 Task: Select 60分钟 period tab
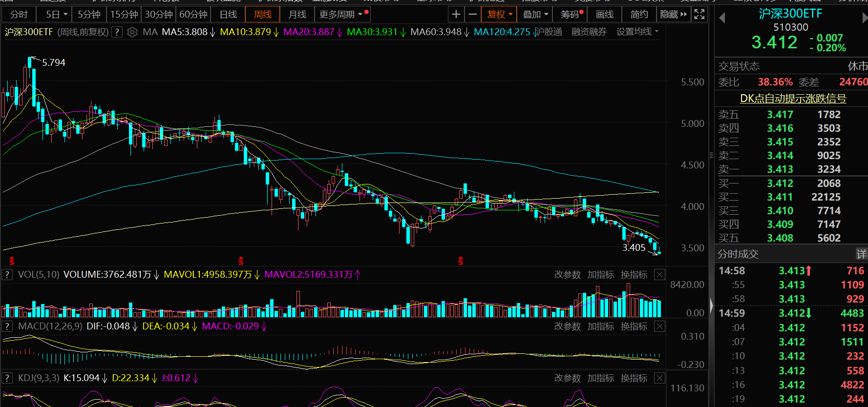click(x=193, y=15)
